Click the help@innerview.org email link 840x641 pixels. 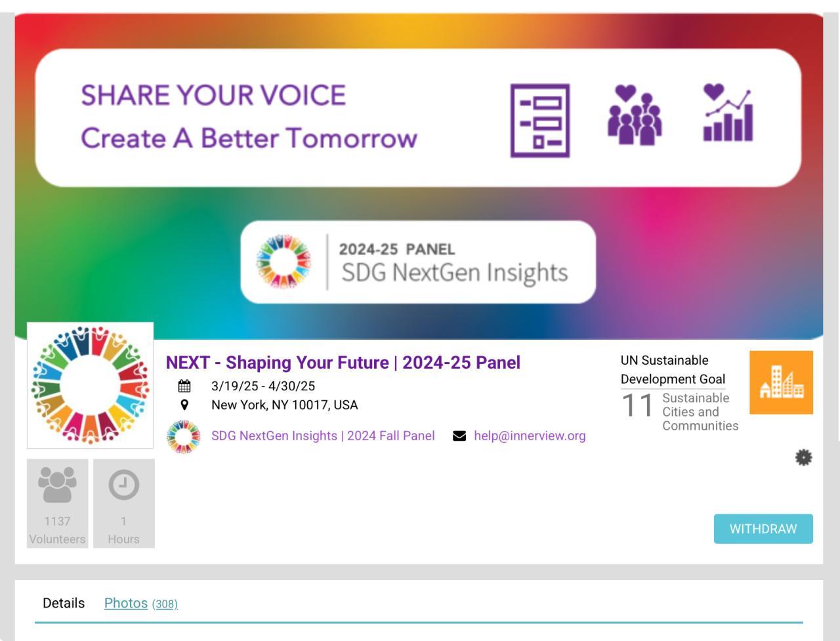point(530,436)
